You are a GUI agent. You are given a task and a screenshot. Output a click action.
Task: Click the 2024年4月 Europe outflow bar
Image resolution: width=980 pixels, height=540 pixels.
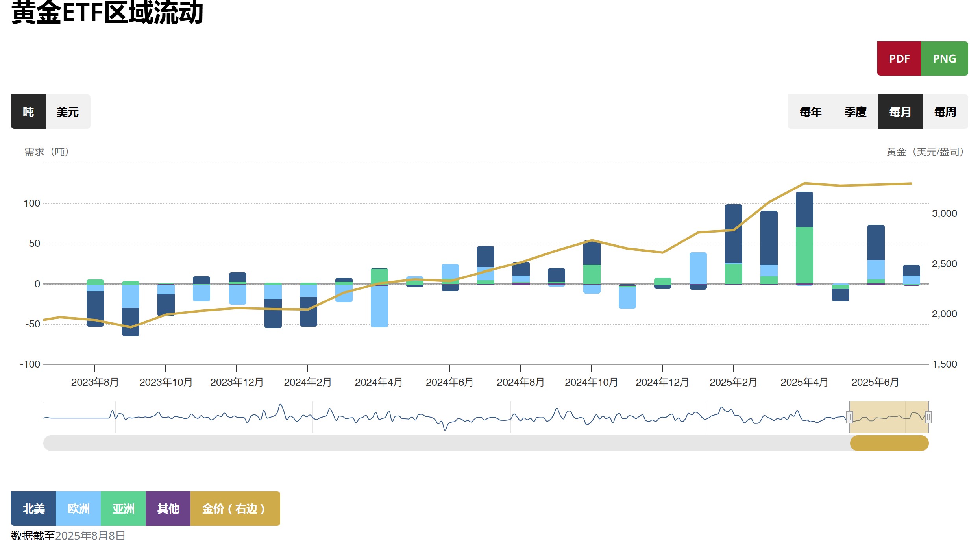(x=379, y=306)
